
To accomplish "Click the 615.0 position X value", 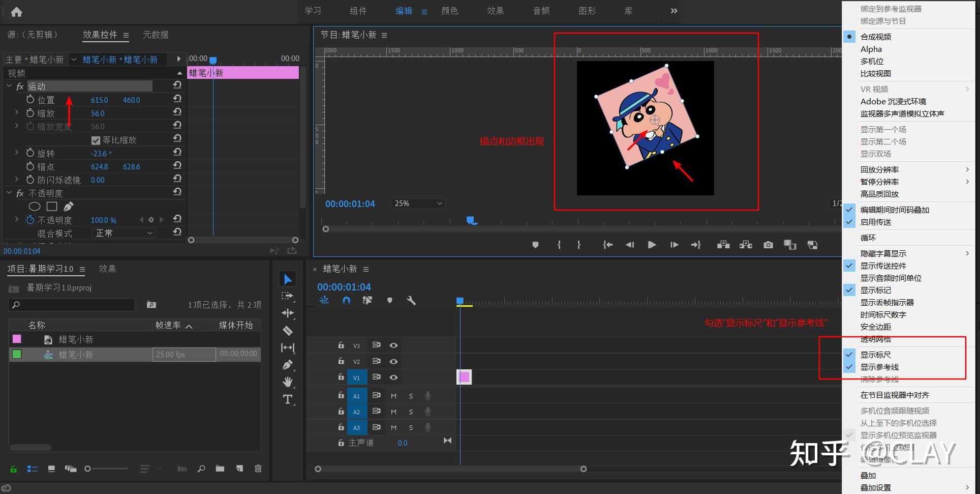I will pyautogui.click(x=100, y=100).
